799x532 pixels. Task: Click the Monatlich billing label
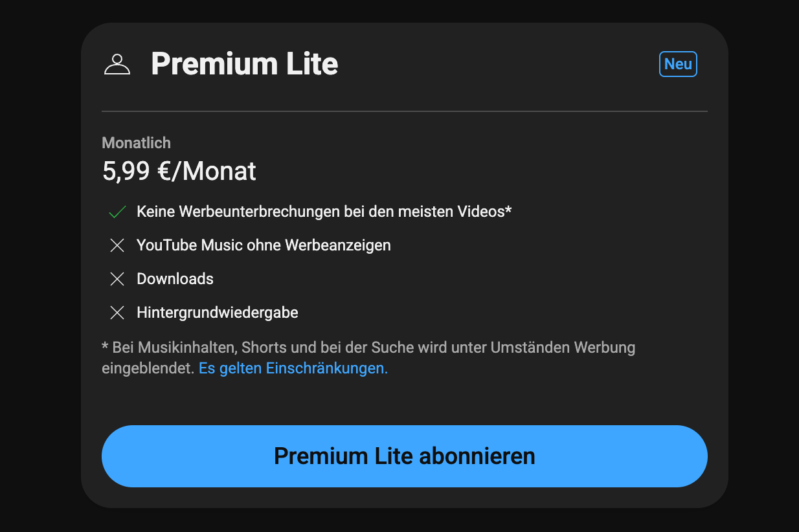[x=137, y=143]
